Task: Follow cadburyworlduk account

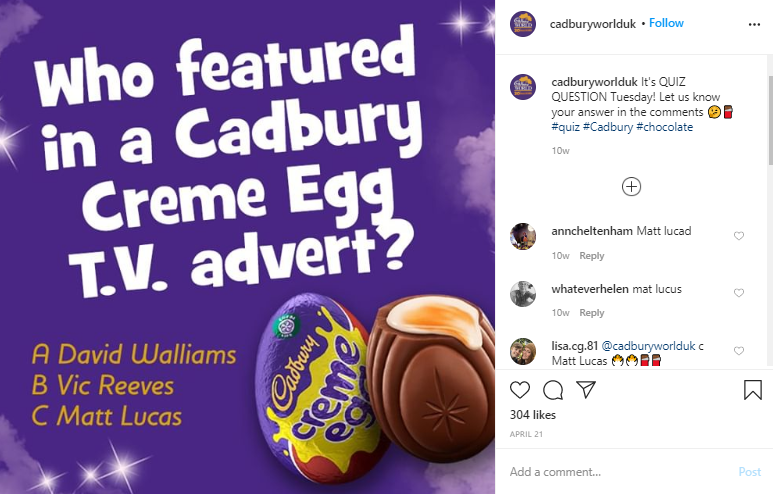Action: 666,23
